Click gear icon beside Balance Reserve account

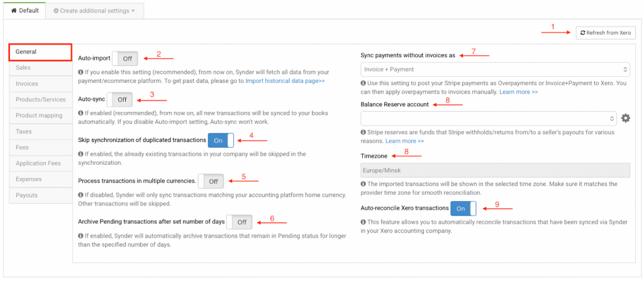tap(625, 118)
